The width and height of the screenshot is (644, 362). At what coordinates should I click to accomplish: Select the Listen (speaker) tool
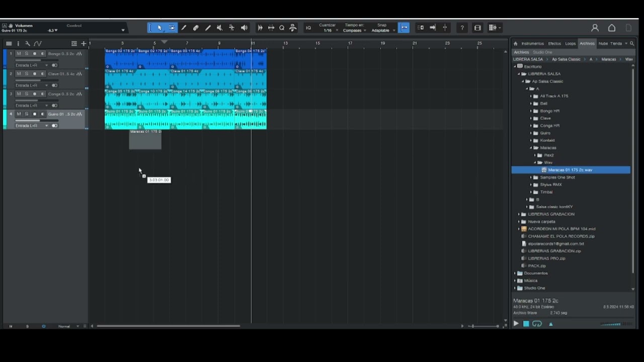244,28
